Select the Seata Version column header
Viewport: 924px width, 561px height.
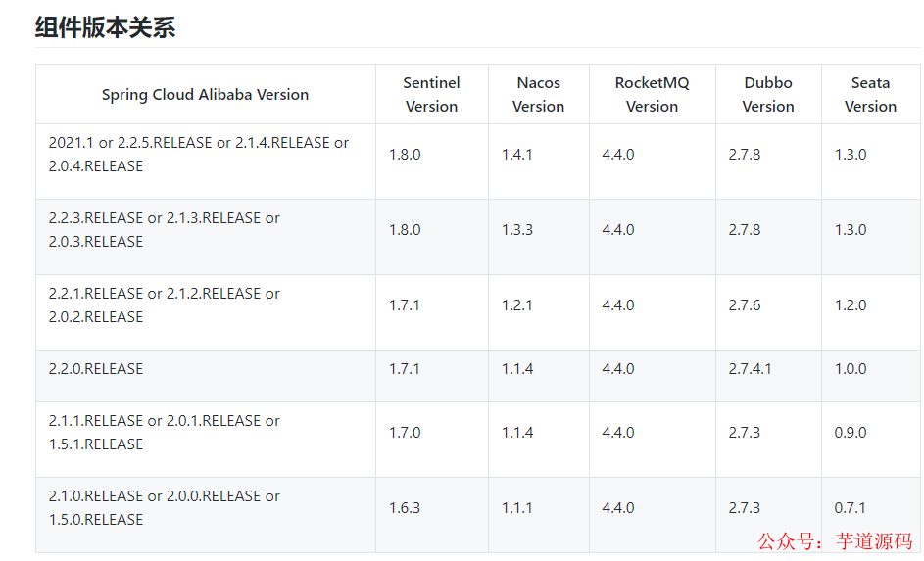coord(870,95)
